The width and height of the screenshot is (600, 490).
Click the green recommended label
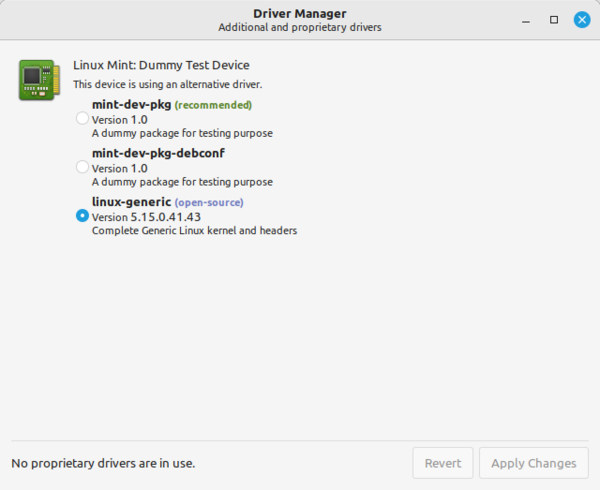point(213,104)
